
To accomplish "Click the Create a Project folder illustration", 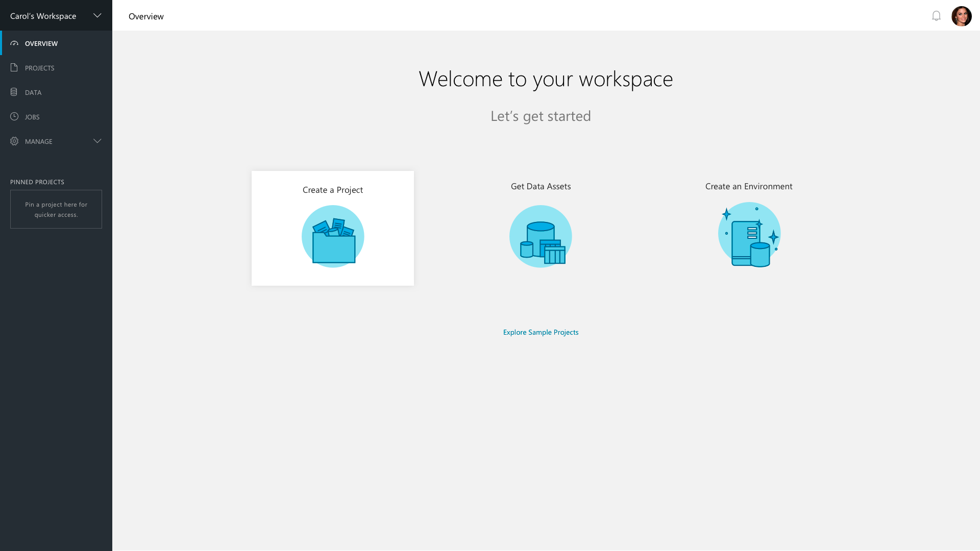I will coord(333,236).
